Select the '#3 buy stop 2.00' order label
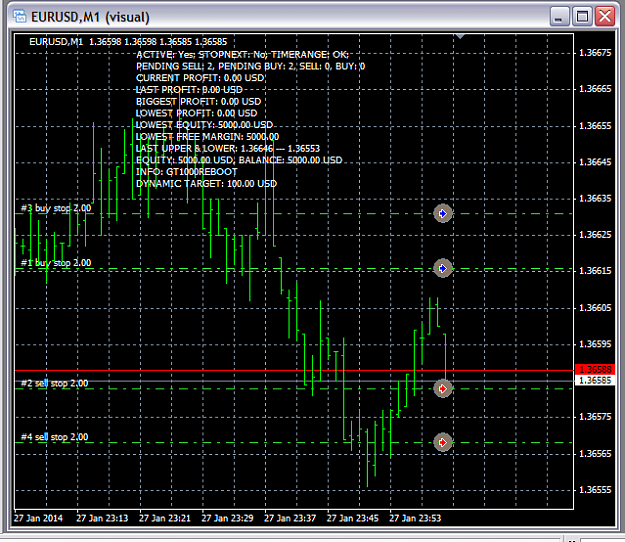The height and width of the screenshot is (542, 625). (x=56, y=208)
